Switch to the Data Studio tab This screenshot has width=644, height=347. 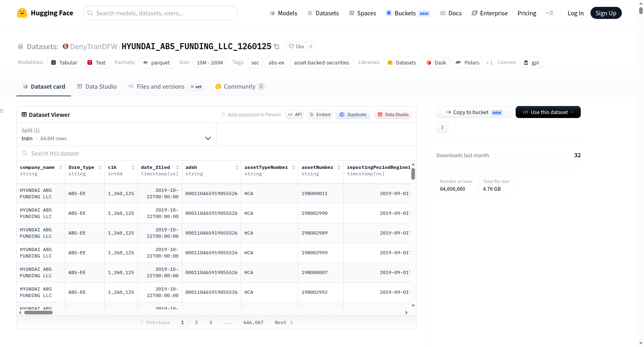(97, 86)
